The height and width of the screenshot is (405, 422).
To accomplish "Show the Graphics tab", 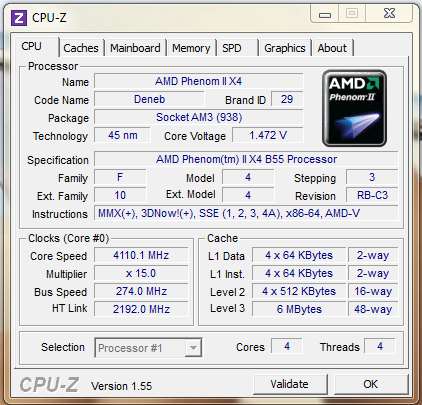I will [x=285, y=48].
